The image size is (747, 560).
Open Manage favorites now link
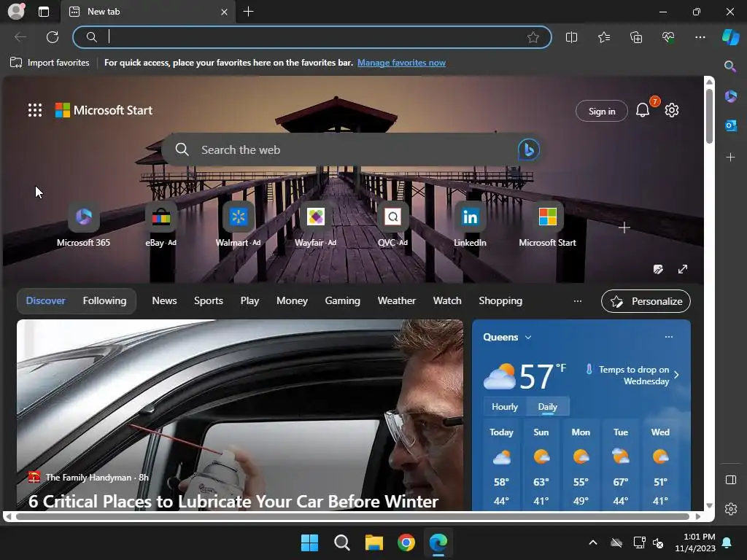point(401,63)
